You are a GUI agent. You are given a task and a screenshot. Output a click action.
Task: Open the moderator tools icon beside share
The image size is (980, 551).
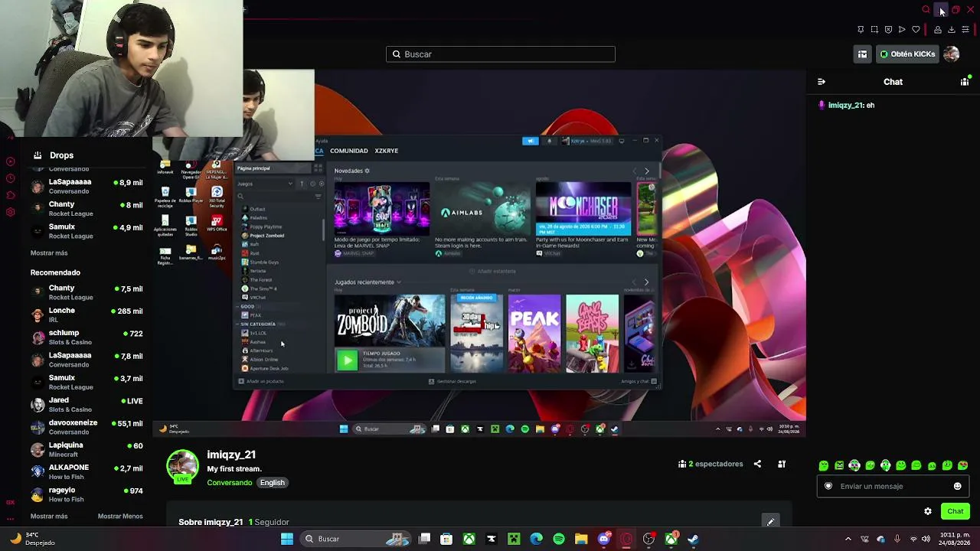pyautogui.click(x=782, y=464)
